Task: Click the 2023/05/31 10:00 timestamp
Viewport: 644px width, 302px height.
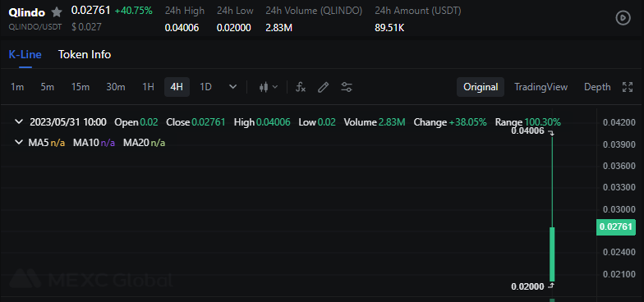Action: coord(68,121)
